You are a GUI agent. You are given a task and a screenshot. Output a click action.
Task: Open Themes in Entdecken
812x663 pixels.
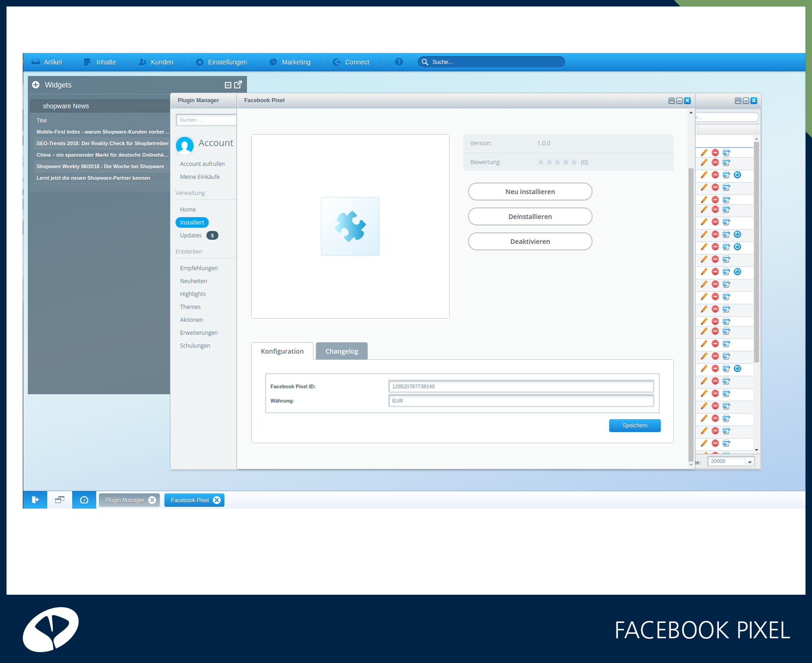pos(190,307)
